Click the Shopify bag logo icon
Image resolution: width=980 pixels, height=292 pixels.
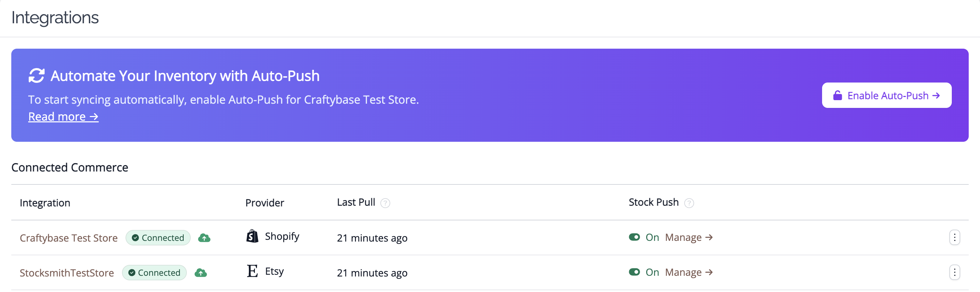point(252,236)
